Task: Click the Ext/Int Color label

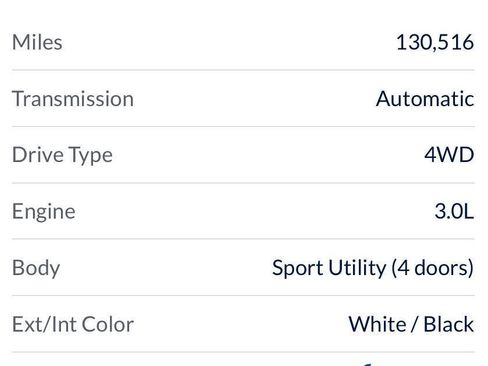Action: (x=73, y=324)
